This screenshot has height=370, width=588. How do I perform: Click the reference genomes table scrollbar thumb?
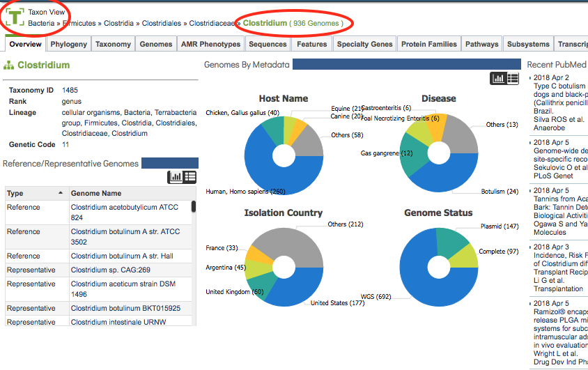click(x=194, y=206)
